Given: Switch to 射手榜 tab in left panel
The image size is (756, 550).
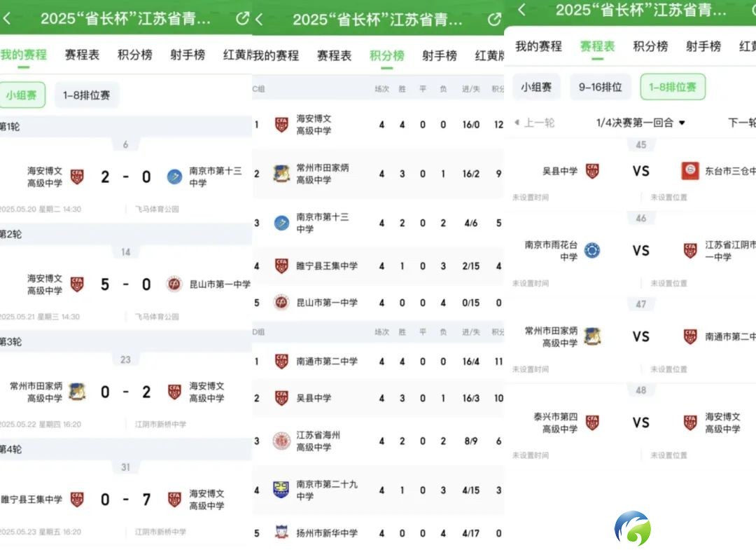Looking at the screenshot, I should point(188,55).
